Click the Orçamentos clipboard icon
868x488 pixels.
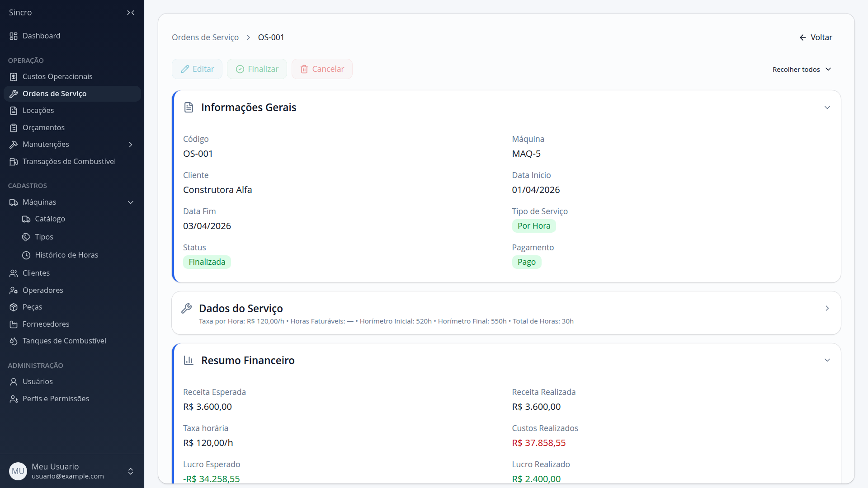tap(14, 128)
